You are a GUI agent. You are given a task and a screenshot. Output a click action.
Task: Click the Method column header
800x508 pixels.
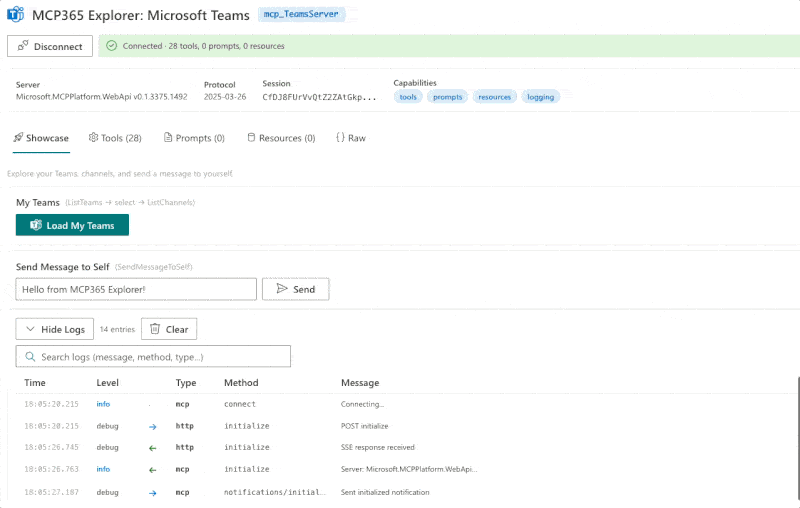(241, 383)
